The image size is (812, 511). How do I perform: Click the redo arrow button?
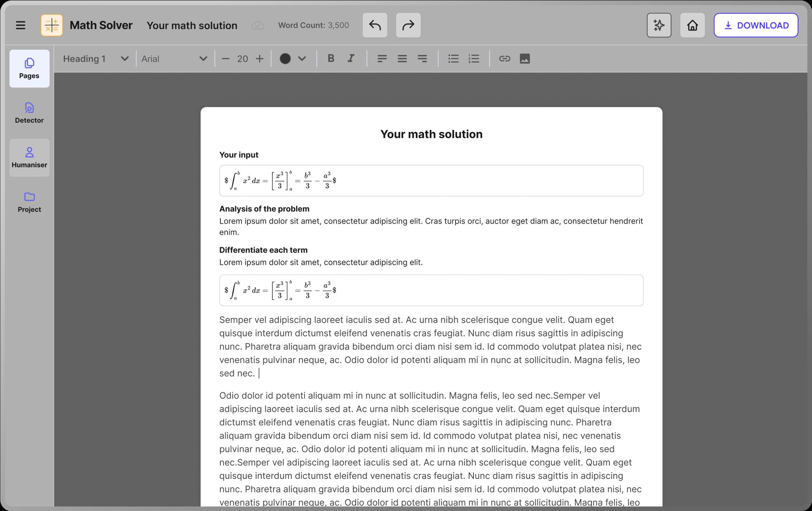[x=408, y=25]
